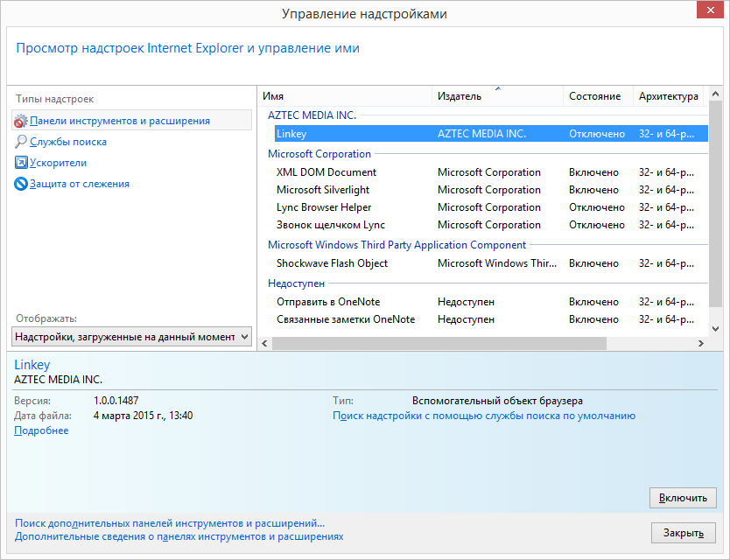Sort add-ons by Имя column
The width and height of the screenshot is (730, 560).
345,96
